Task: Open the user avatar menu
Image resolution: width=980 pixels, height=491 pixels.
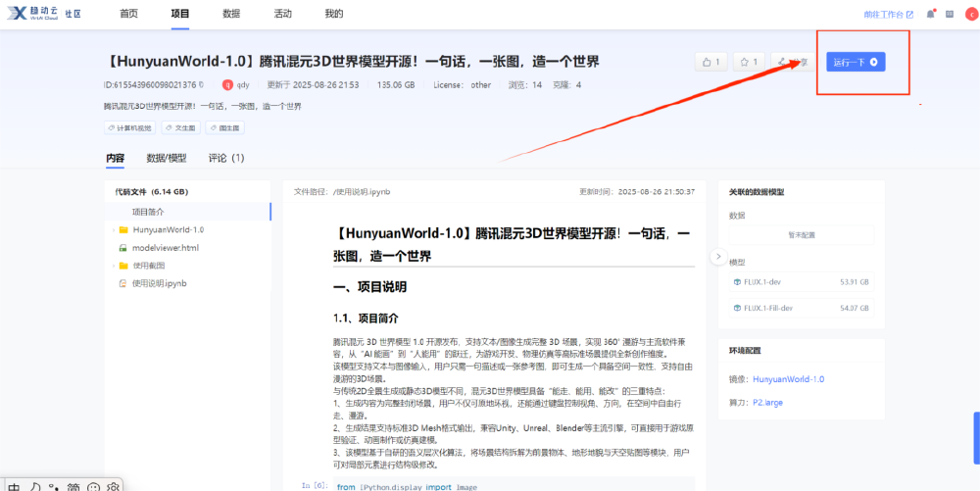Action: pos(970,14)
